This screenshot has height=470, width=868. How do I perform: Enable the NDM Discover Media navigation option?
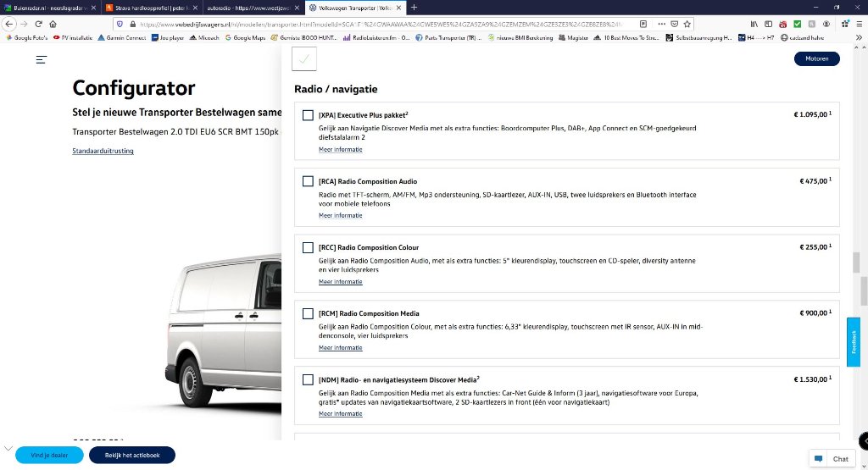[x=308, y=379]
